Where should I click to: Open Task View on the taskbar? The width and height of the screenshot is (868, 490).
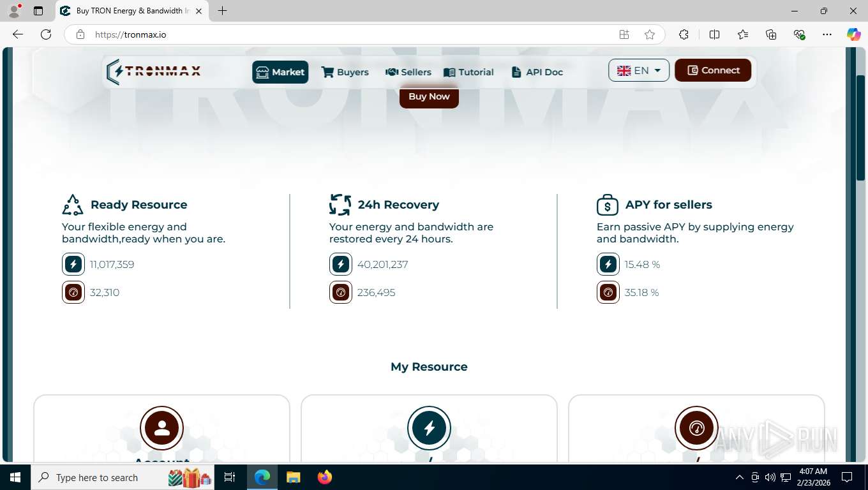coord(230,477)
